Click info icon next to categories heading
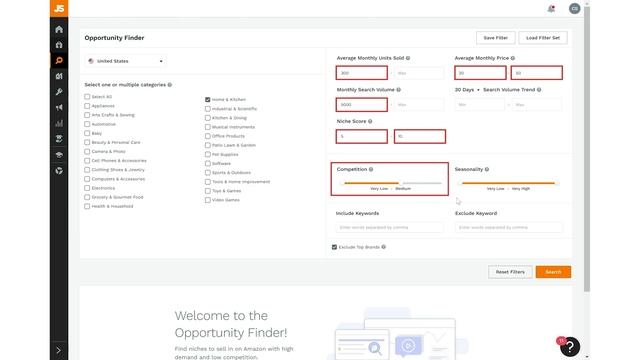 (x=170, y=85)
